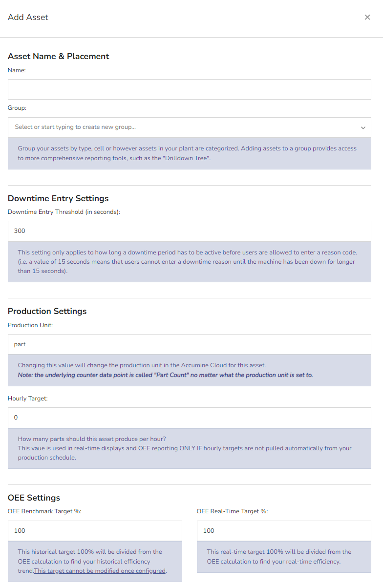Select the Asset Name & Placement heading

pyautogui.click(x=58, y=56)
